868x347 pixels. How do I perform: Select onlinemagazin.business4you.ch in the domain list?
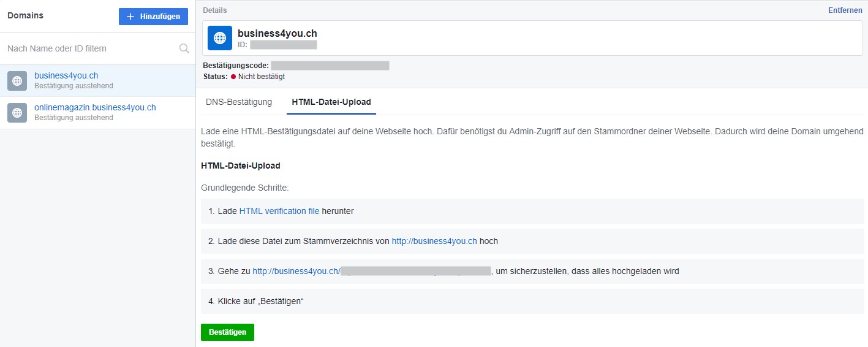click(x=98, y=113)
